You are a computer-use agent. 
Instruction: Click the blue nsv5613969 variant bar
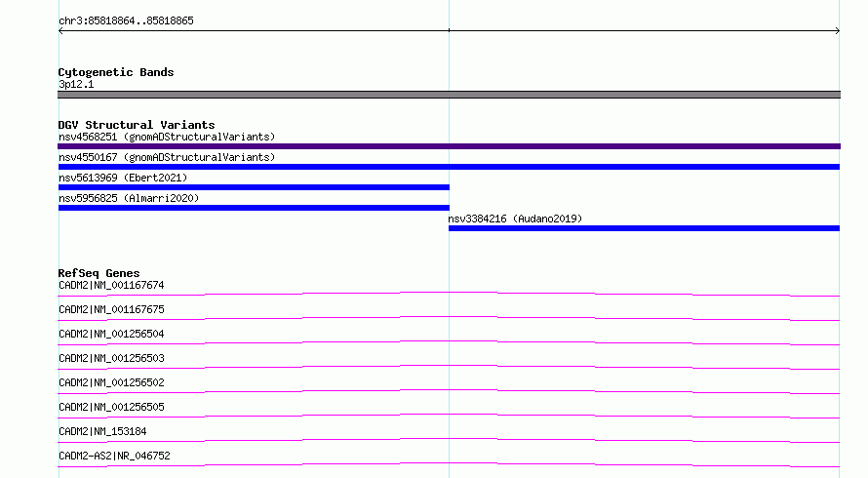pos(254,187)
